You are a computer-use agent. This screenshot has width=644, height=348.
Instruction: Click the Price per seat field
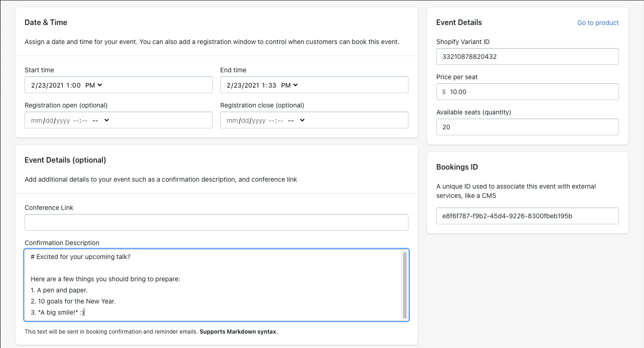tap(527, 92)
